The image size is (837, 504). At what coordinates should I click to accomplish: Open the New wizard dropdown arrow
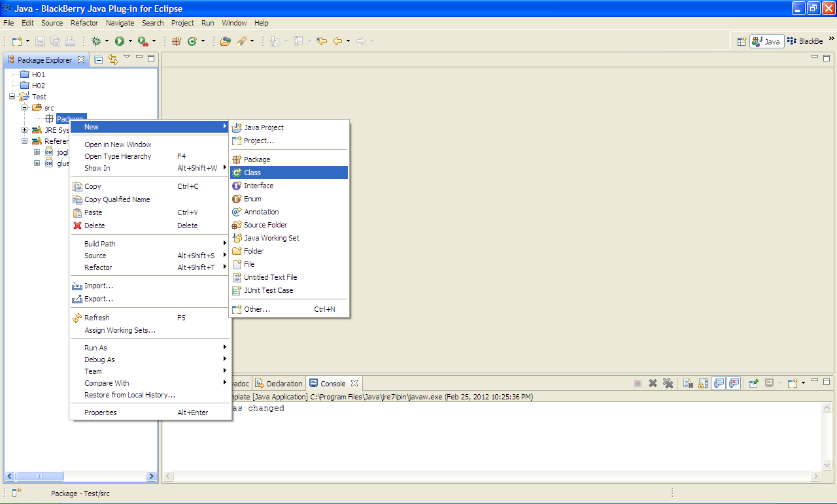pyautogui.click(x=27, y=41)
